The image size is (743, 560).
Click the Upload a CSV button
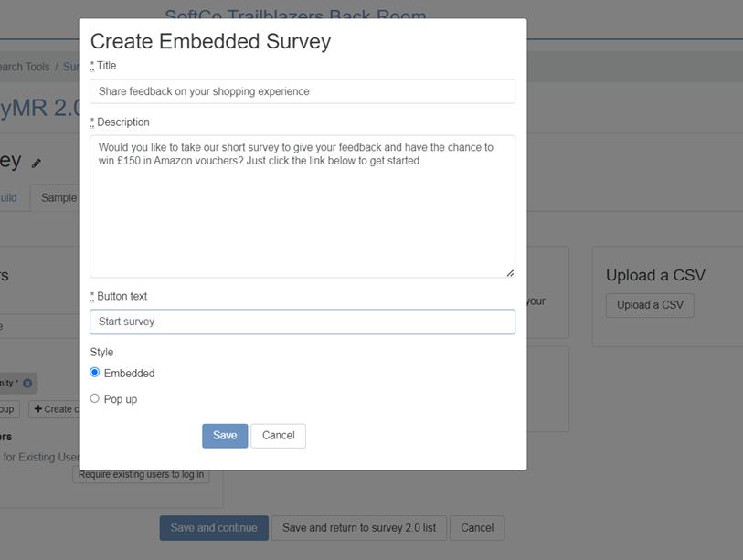(x=650, y=305)
